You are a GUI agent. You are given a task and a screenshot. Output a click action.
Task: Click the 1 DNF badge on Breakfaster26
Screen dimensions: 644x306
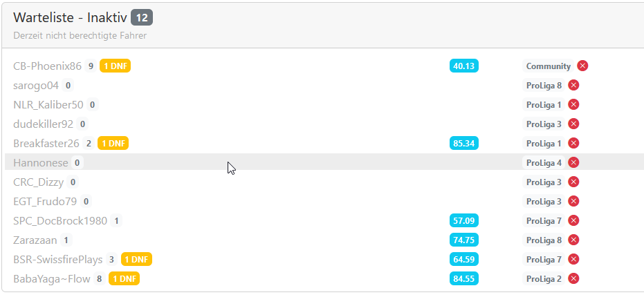pyautogui.click(x=113, y=144)
